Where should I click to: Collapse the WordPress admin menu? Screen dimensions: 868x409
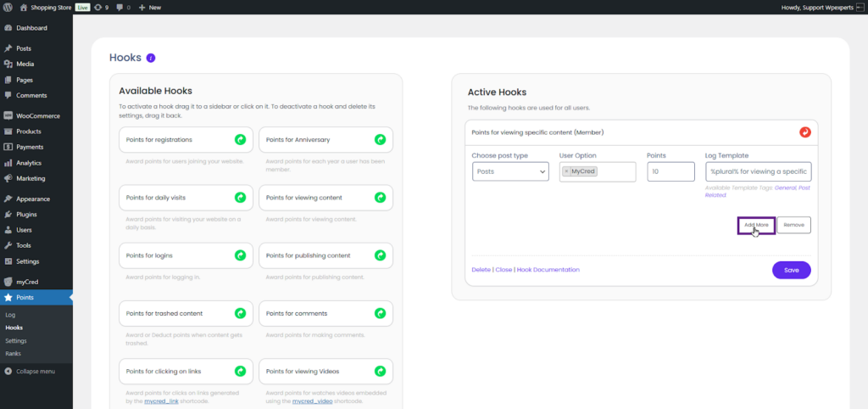click(x=36, y=371)
